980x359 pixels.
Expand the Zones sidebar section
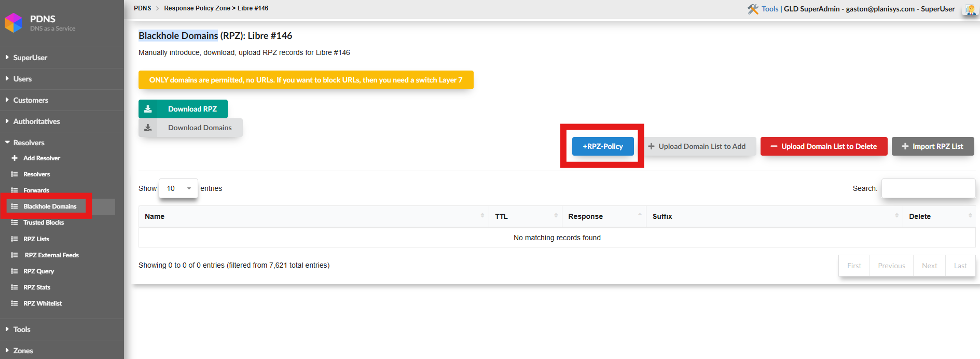pyautogui.click(x=23, y=351)
